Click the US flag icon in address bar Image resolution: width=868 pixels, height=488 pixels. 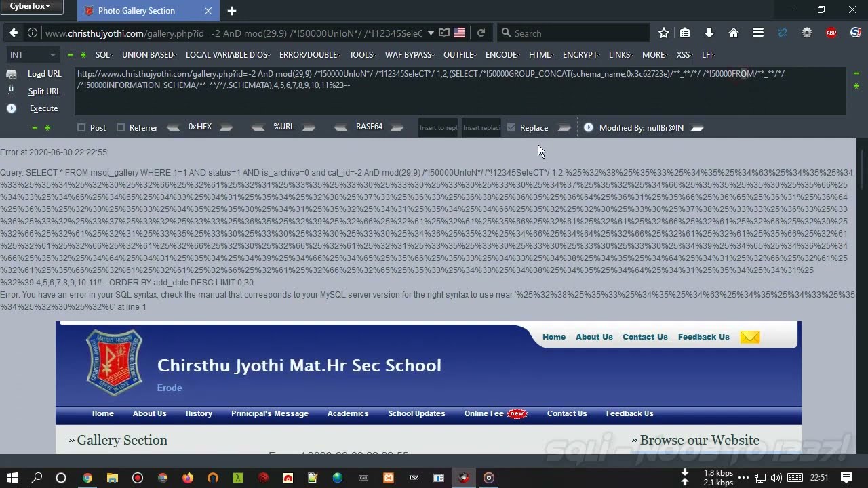click(459, 33)
